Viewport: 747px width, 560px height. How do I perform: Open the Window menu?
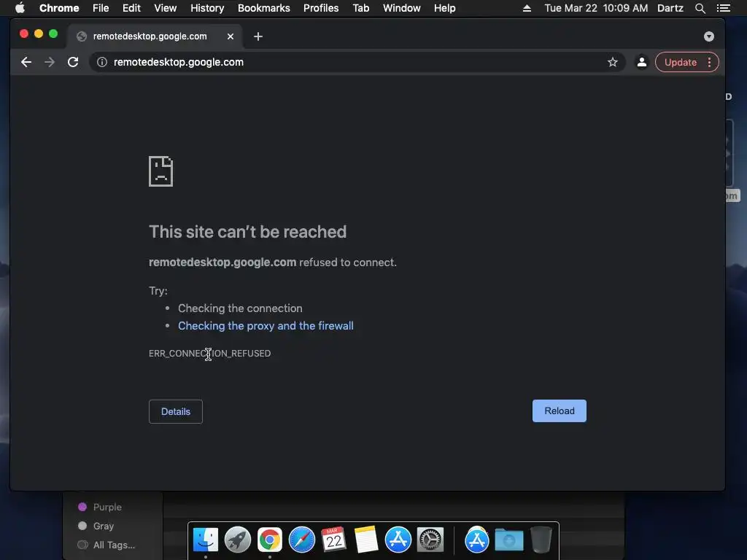(x=402, y=8)
